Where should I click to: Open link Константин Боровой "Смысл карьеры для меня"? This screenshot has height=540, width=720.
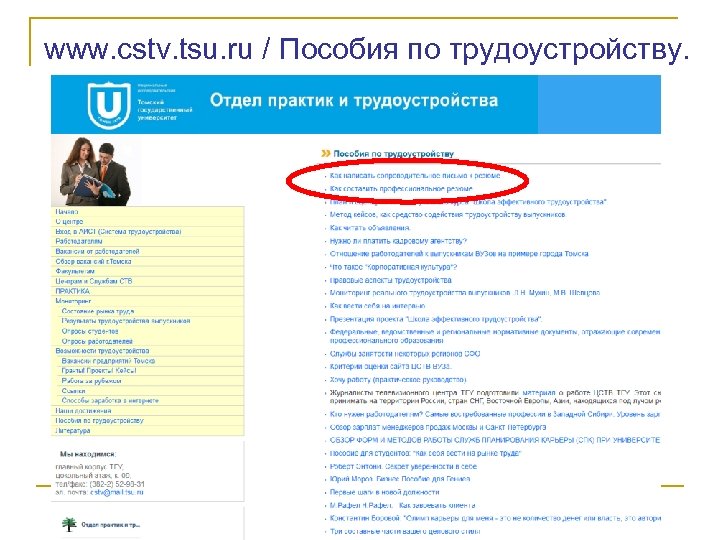[x=495, y=518]
